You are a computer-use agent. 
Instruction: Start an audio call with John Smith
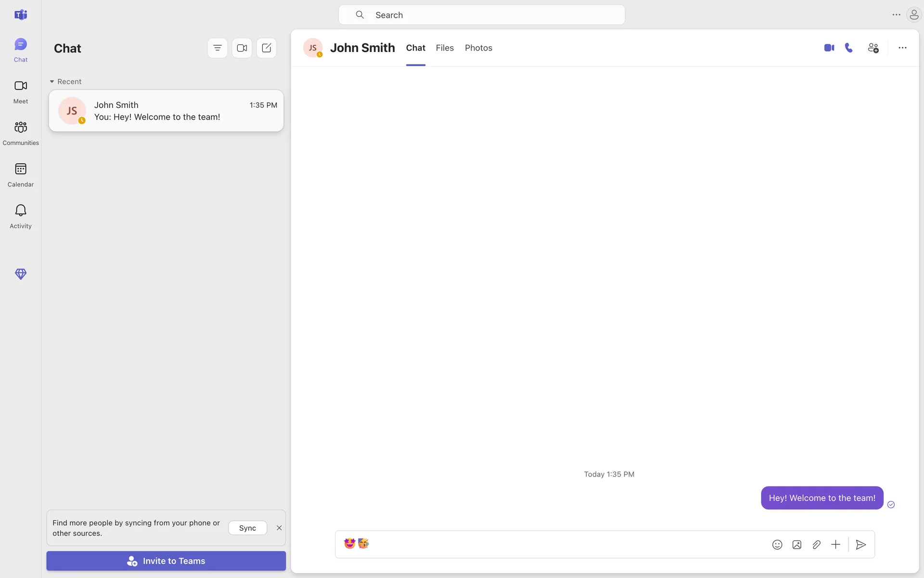849,48
